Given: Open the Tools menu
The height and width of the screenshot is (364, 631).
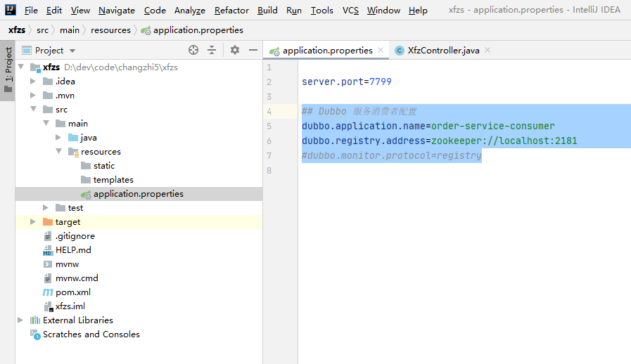Looking at the screenshot, I should (322, 11).
